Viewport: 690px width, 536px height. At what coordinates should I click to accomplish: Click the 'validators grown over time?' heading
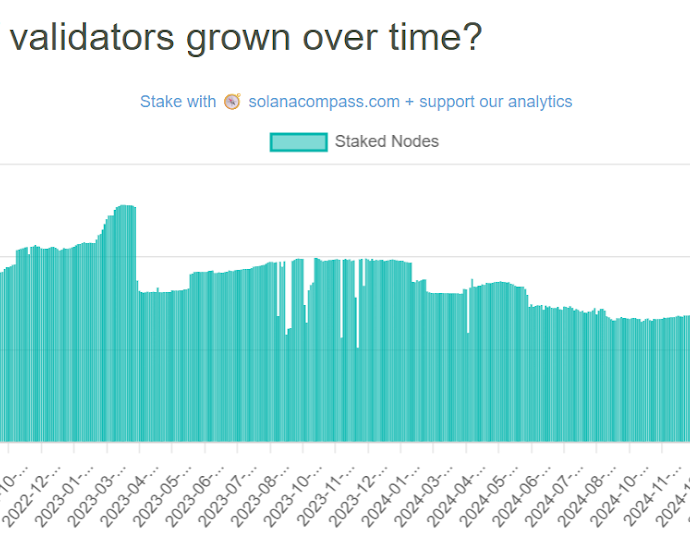pos(246,38)
